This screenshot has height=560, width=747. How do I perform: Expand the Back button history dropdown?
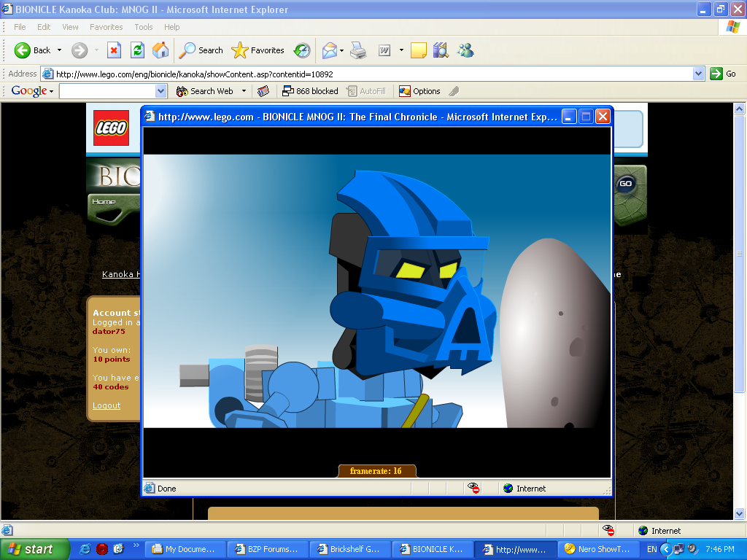(59, 50)
